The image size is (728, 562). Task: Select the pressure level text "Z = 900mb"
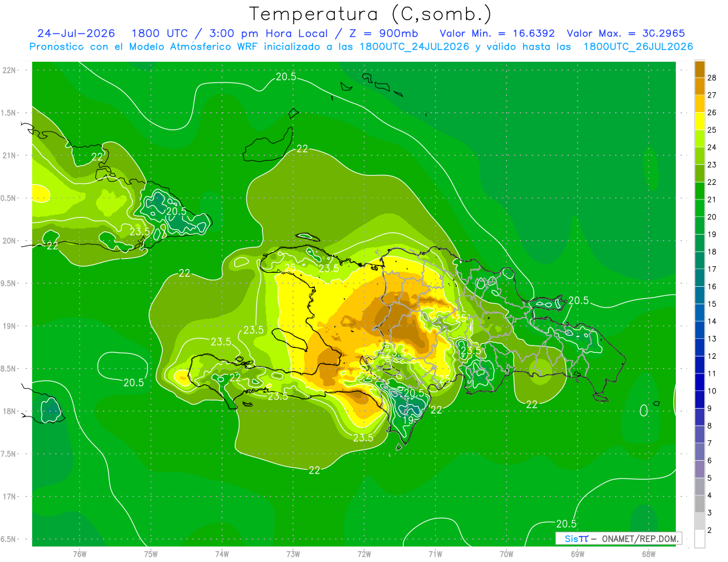point(385,33)
